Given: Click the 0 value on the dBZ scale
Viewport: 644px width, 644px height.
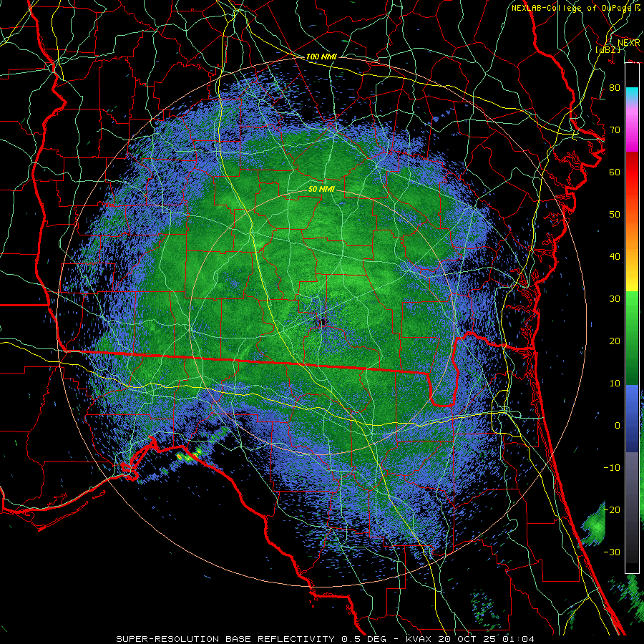Looking at the screenshot, I should (618, 426).
